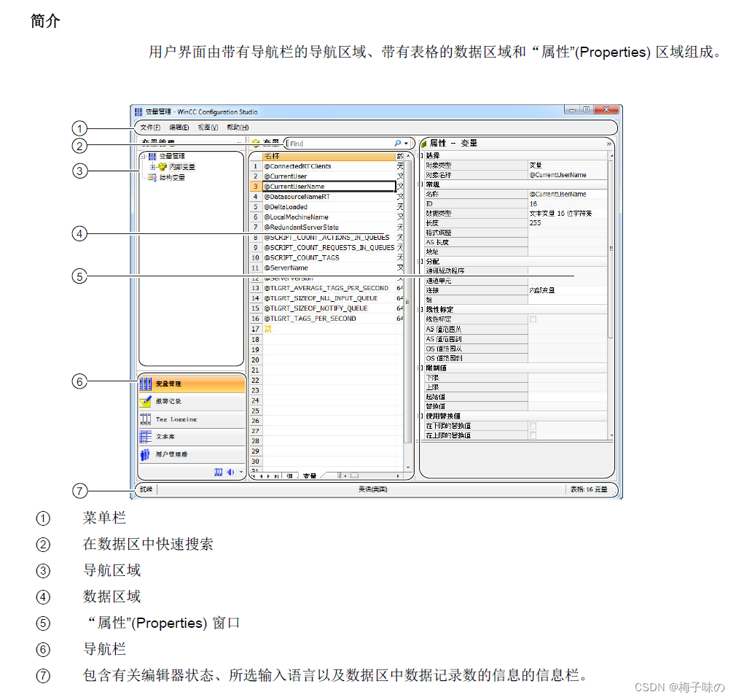Toggle the 线性标定 checkbox

[533, 319]
